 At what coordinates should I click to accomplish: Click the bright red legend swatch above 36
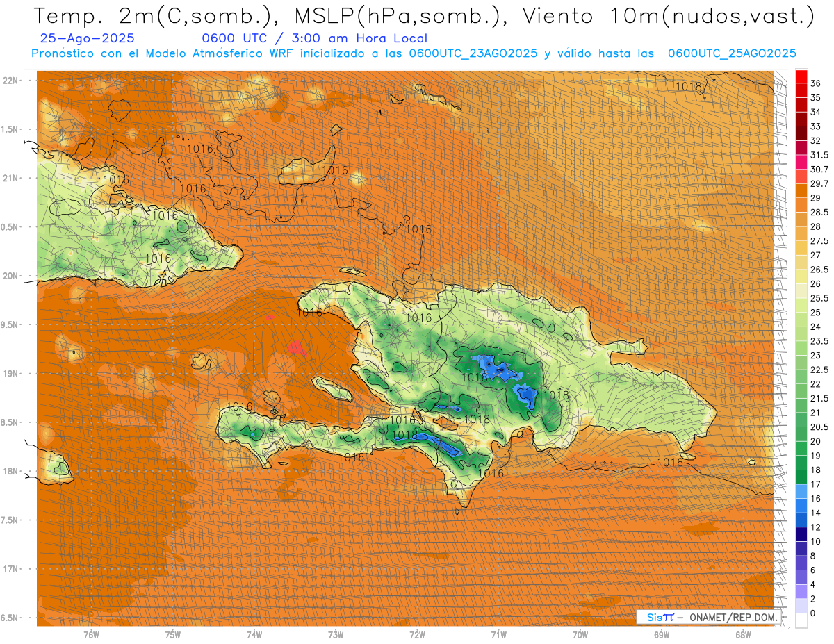pyautogui.click(x=801, y=77)
